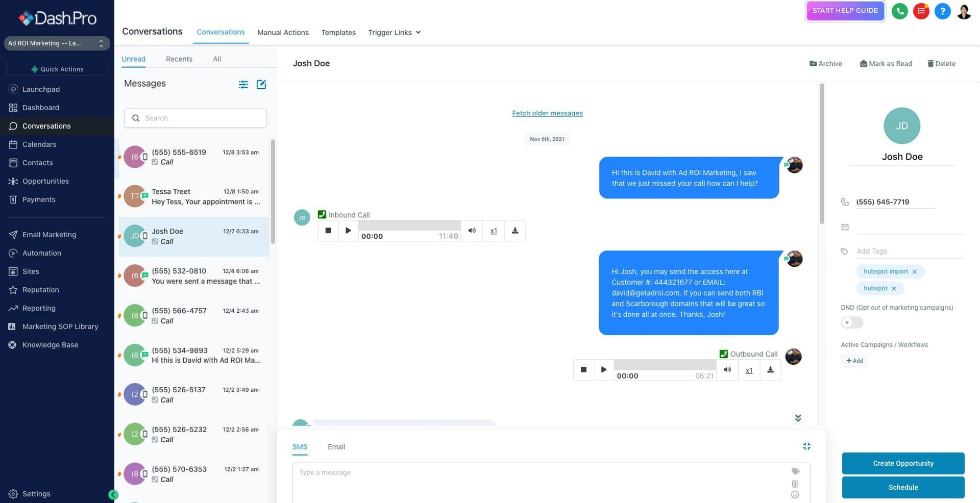Jump to latest messages with the double chevron

tap(798, 418)
